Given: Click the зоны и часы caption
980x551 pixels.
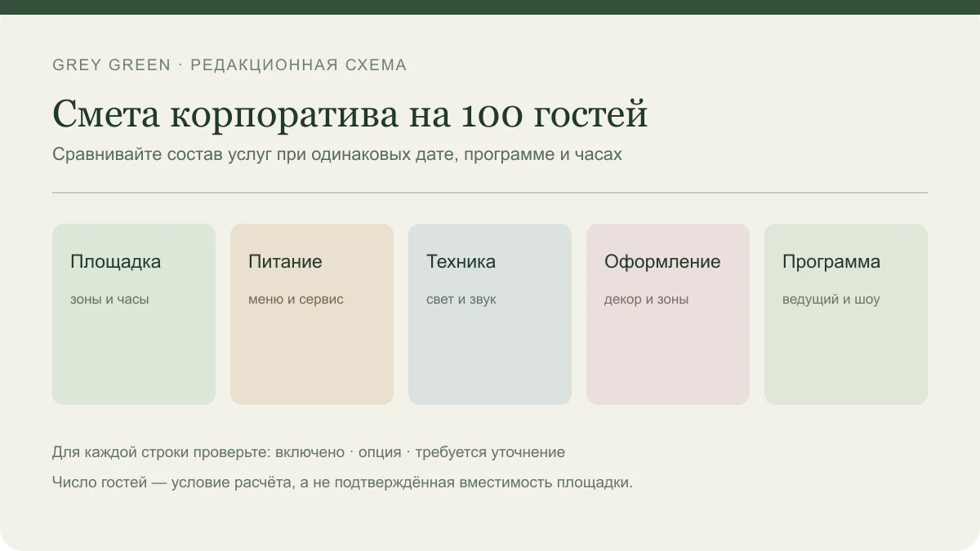Looking at the screenshot, I should coord(109,300).
